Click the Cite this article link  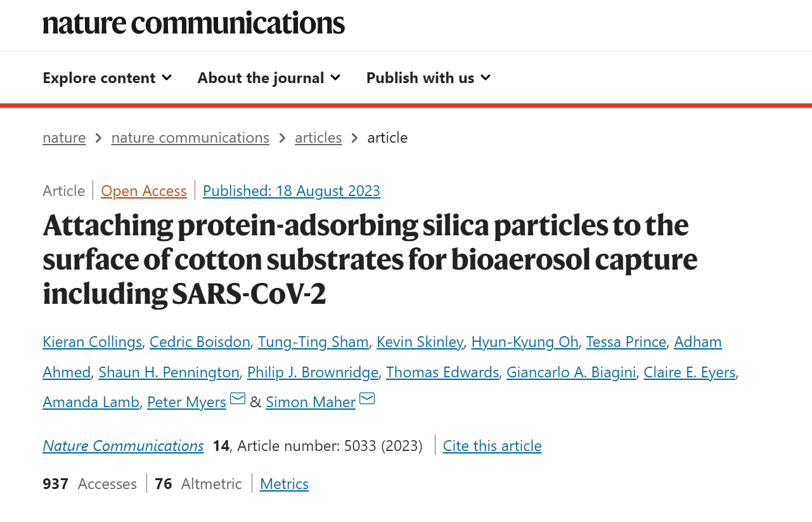tap(492, 446)
